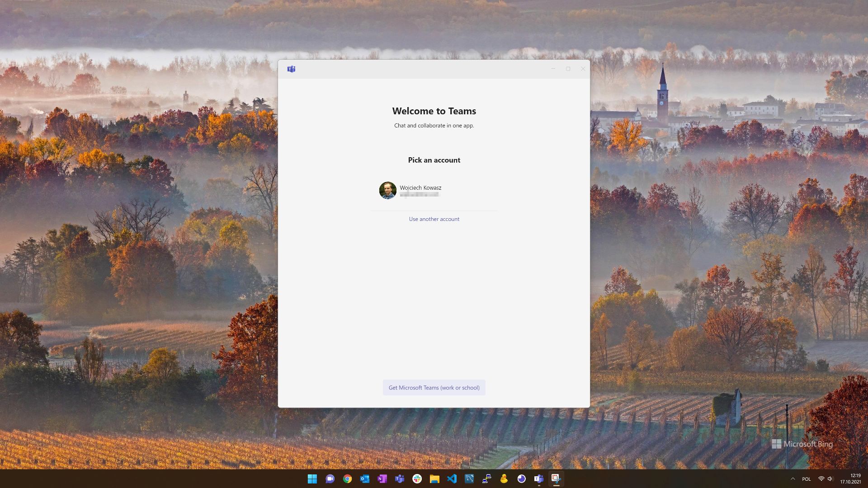Viewport: 868px width, 488px height.
Task: Open Google Chrome from the taskbar
Action: [347, 479]
